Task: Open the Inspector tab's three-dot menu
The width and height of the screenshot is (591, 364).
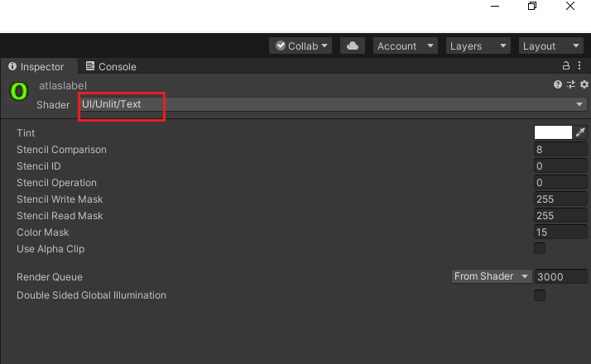Action: tap(579, 65)
